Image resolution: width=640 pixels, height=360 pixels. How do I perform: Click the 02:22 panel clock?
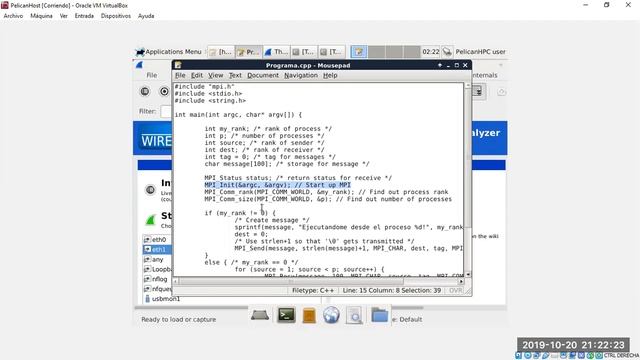[431, 52]
